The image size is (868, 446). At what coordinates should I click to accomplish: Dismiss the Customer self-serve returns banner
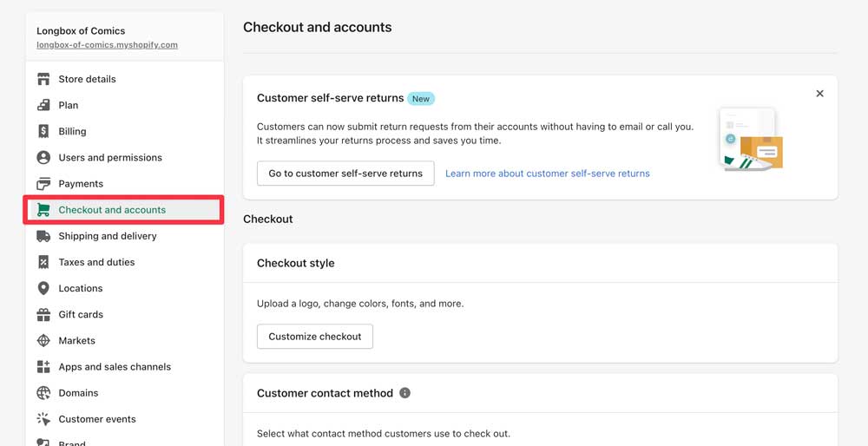[x=819, y=94]
